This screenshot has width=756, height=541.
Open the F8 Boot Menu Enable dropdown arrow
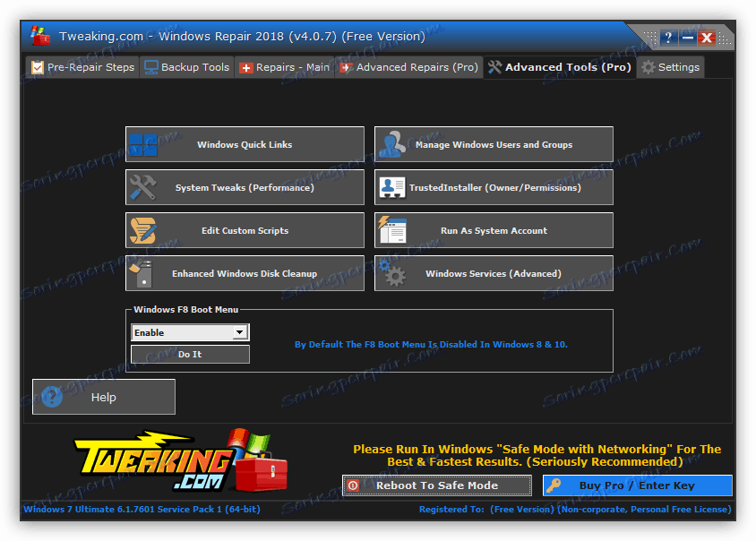click(x=240, y=332)
